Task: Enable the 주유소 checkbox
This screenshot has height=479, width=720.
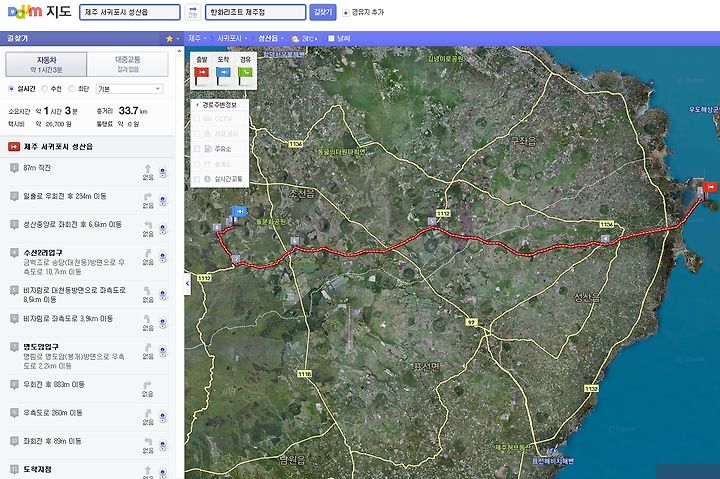Action: tap(197, 149)
